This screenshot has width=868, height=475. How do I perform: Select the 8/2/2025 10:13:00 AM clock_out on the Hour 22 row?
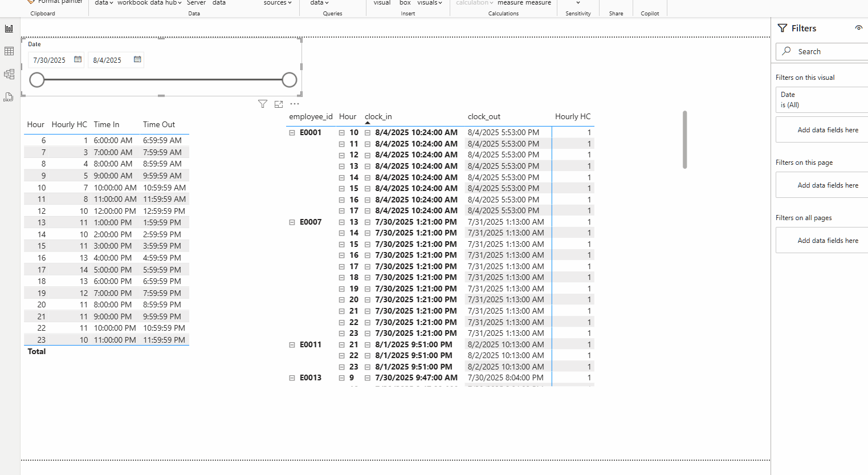(506, 356)
